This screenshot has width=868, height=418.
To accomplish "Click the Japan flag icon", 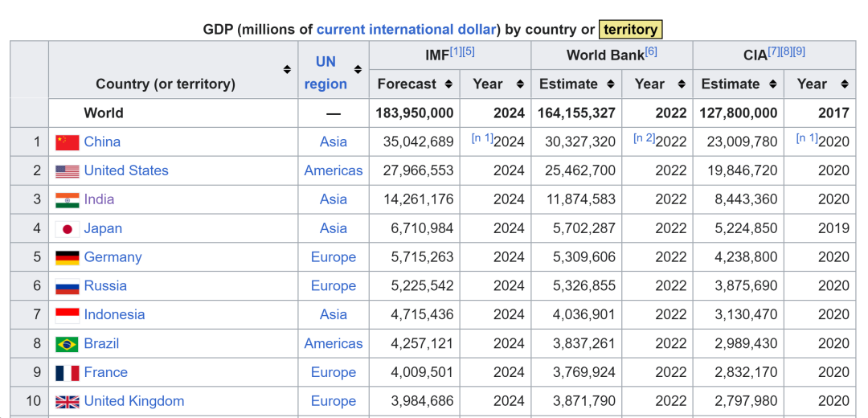I will click(x=68, y=228).
